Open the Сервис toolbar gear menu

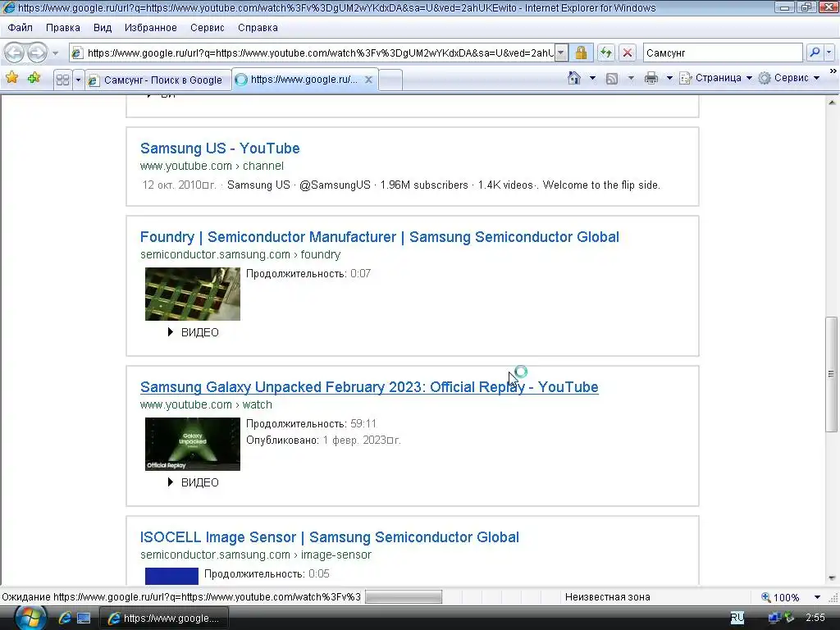click(790, 78)
